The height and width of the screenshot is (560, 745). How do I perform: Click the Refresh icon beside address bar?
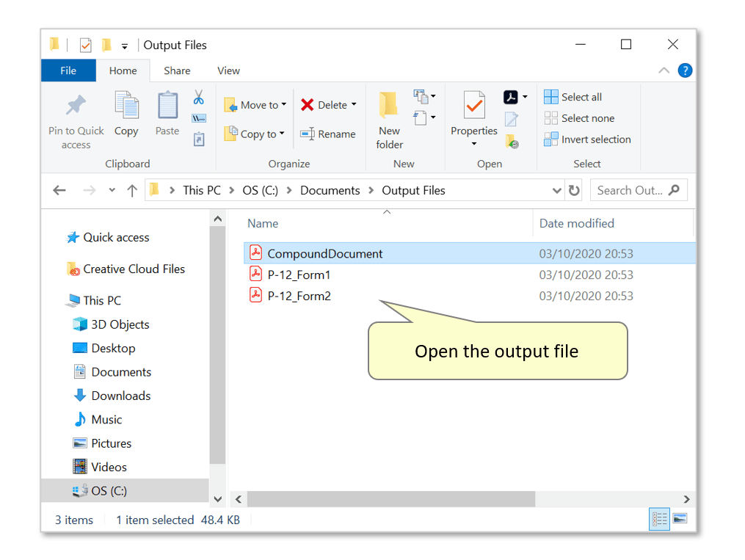click(574, 191)
